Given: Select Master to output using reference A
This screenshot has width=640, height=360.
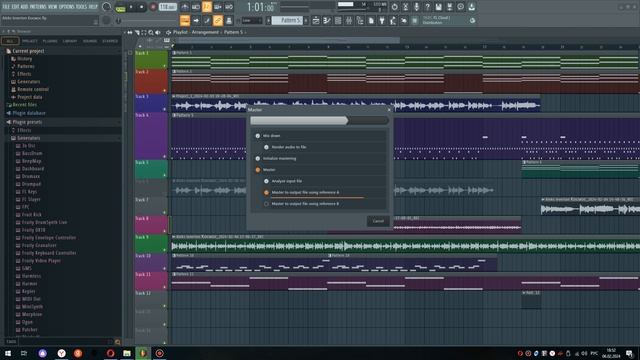Looking at the screenshot, I should tap(266, 192).
